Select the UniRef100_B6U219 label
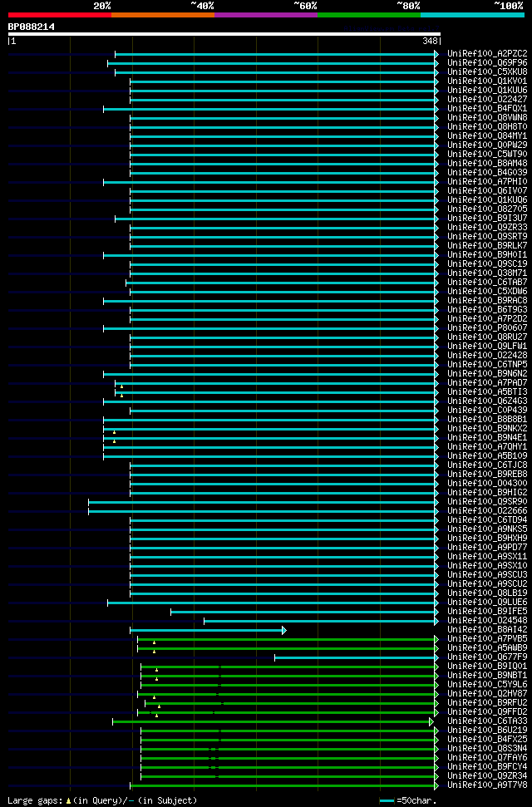This screenshot has height=807, width=532. click(487, 731)
